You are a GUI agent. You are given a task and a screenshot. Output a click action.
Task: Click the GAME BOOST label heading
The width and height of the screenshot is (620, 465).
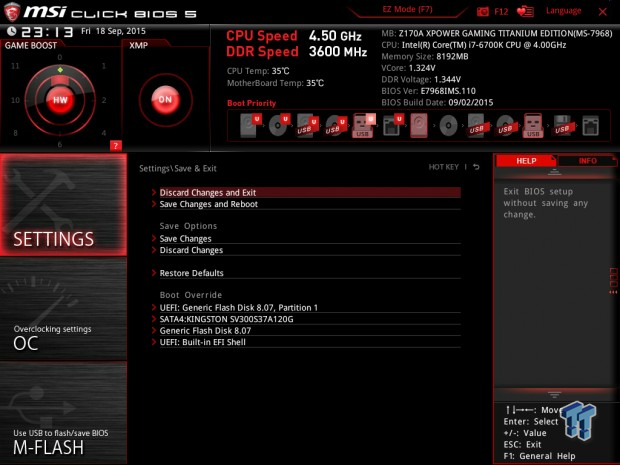pos(31,45)
